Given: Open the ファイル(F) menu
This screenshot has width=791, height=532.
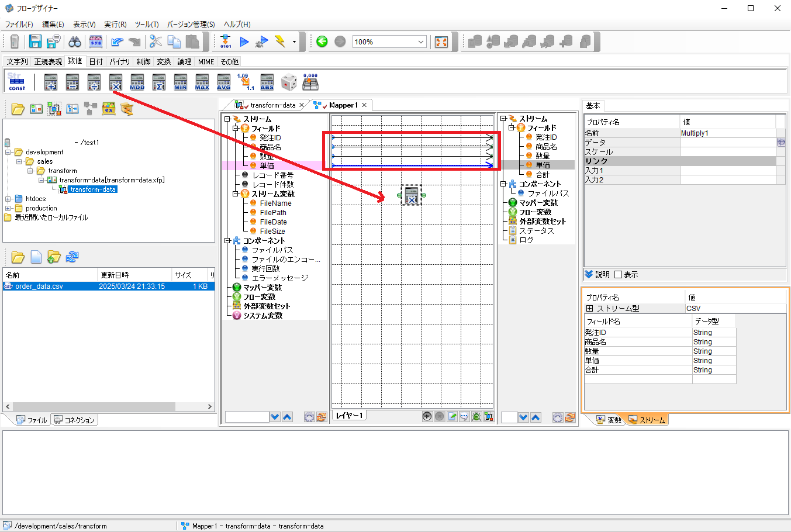Looking at the screenshot, I should 19,25.
